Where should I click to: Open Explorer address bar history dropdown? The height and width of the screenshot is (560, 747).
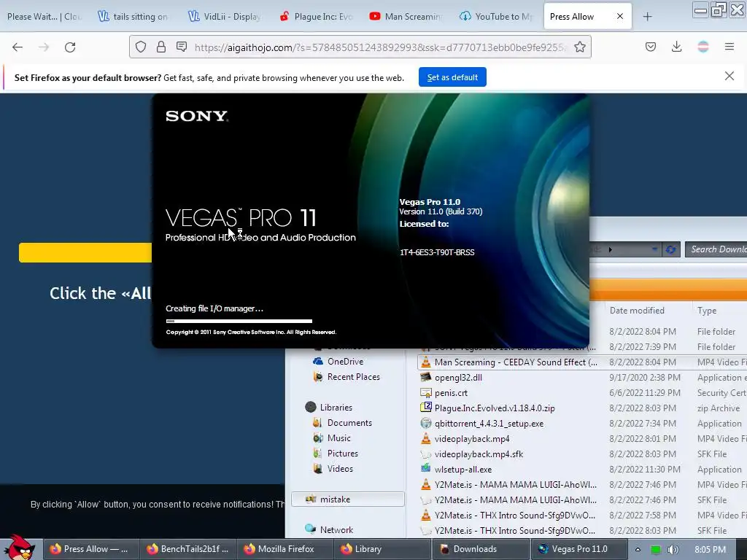pyautogui.click(x=654, y=249)
